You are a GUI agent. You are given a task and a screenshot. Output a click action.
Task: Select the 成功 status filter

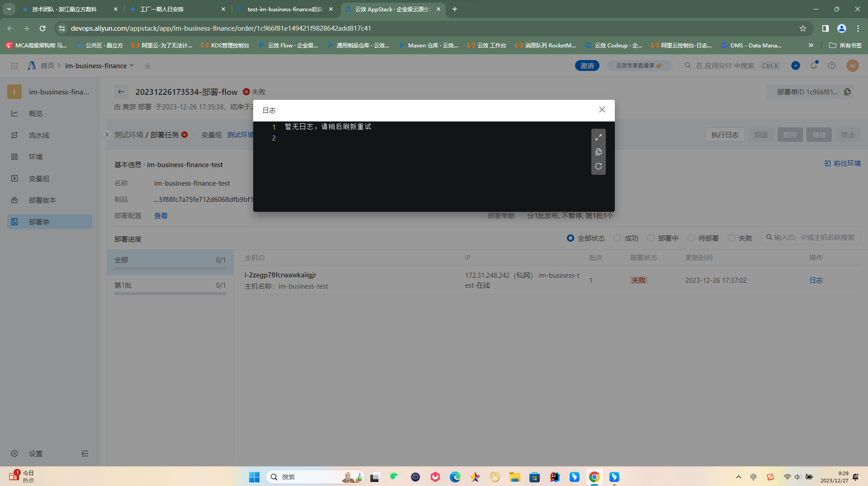point(618,238)
